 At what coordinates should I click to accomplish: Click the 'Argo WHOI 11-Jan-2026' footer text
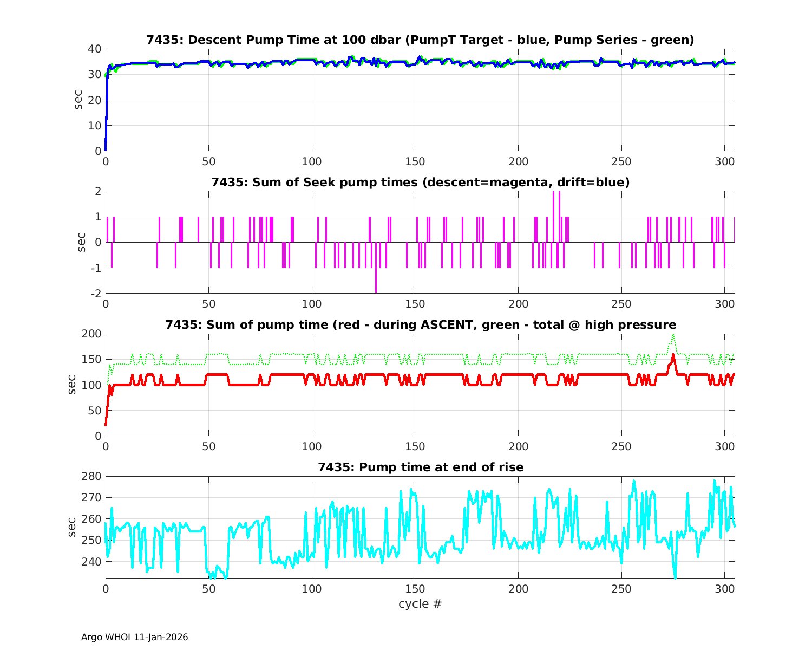134,637
